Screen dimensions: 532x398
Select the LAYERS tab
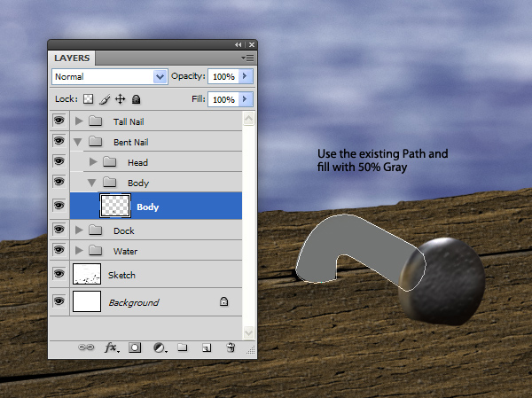72,58
